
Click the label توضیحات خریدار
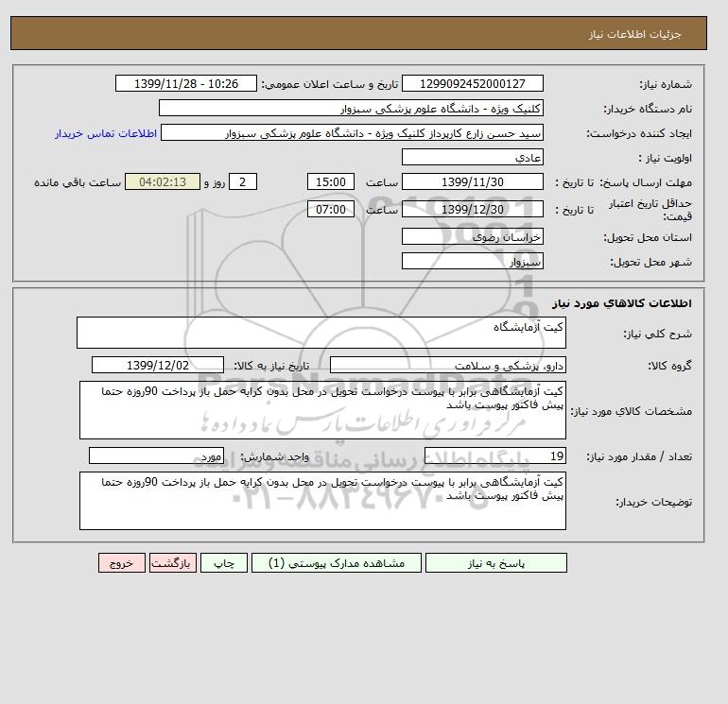[653, 502]
